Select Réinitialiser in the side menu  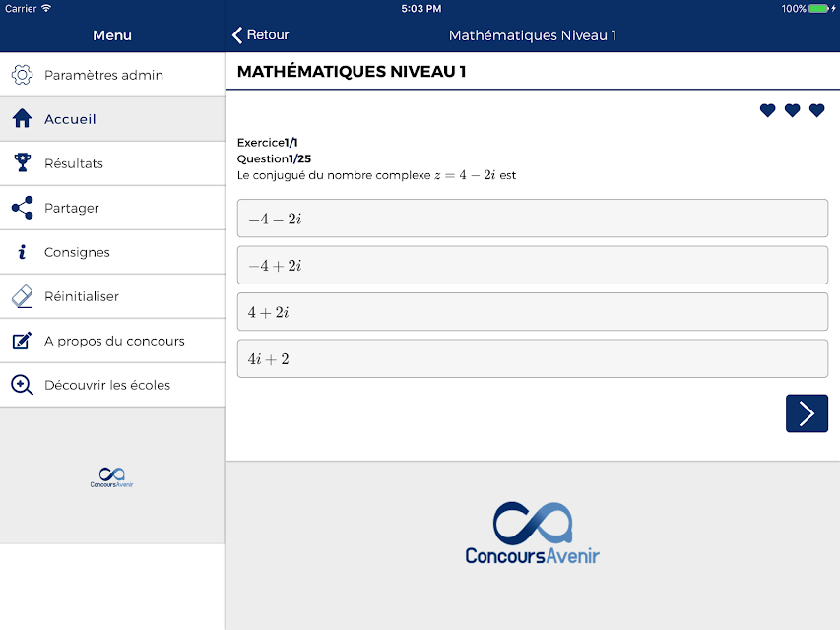(x=112, y=296)
